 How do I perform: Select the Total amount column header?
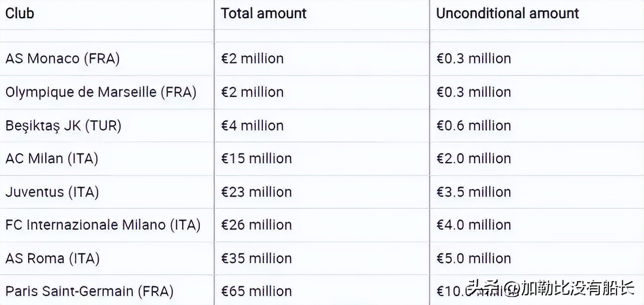pyautogui.click(x=264, y=13)
